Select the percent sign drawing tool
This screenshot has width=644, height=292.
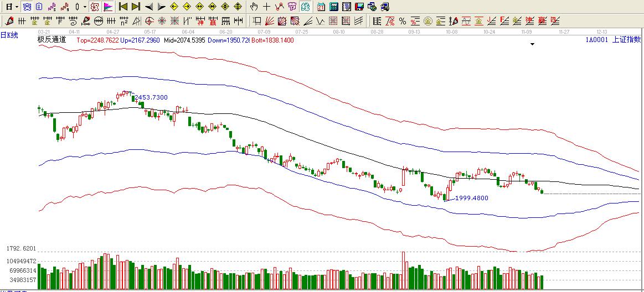[403, 21]
